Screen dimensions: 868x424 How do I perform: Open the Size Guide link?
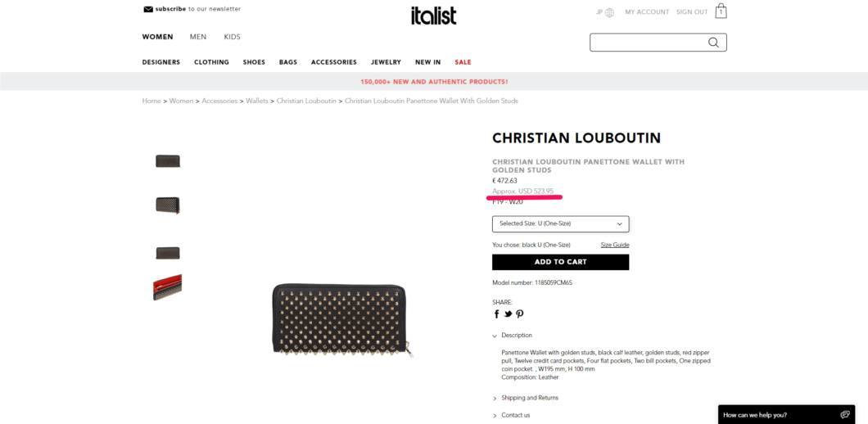(x=615, y=245)
